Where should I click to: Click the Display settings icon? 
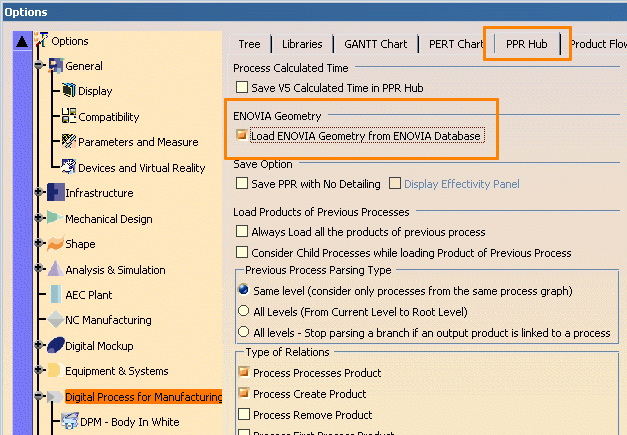click(x=69, y=90)
